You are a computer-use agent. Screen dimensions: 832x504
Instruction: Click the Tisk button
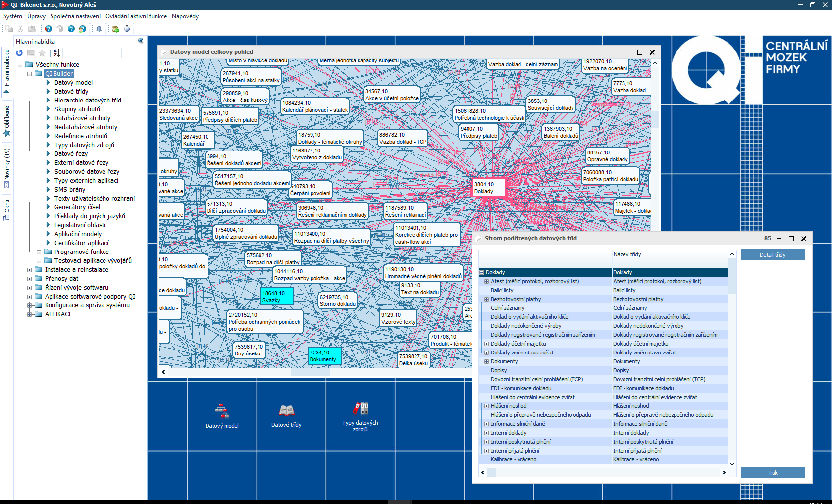click(x=773, y=473)
